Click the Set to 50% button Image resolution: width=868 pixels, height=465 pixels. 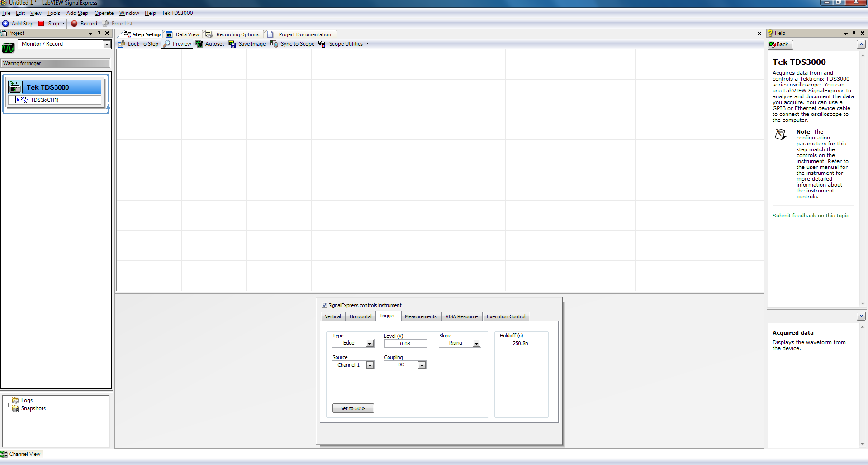(353, 408)
